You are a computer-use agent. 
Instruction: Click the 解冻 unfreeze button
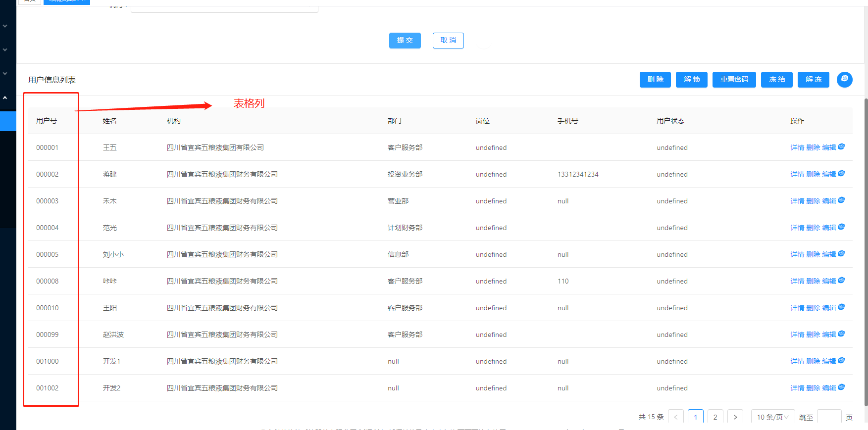tap(814, 80)
